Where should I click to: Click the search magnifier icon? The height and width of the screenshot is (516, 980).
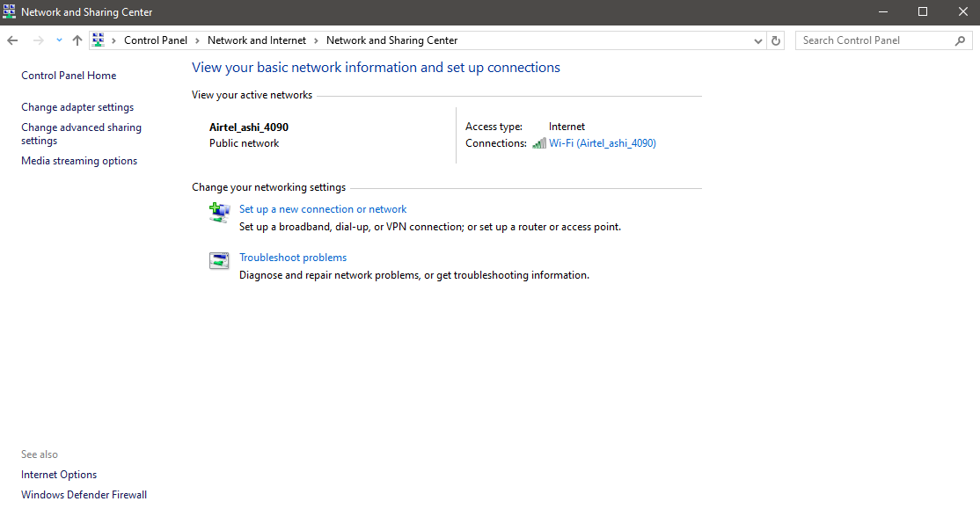click(x=960, y=40)
